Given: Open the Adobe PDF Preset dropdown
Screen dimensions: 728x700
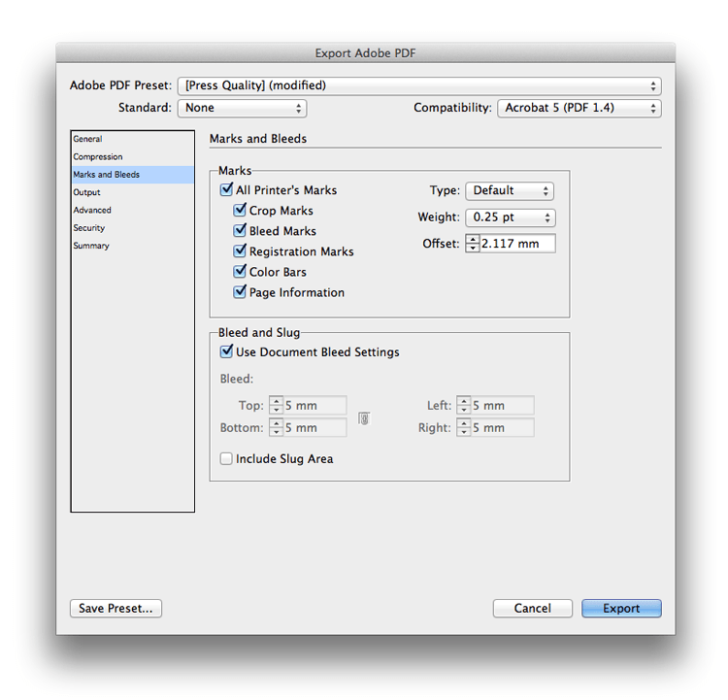Looking at the screenshot, I should [419, 86].
